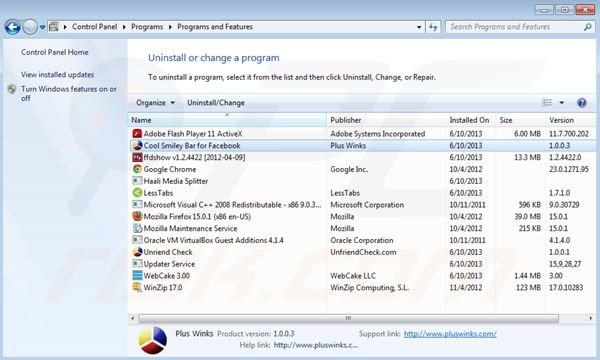Sort list by Name column header
This screenshot has height=360, width=600.
click(227, 120)
